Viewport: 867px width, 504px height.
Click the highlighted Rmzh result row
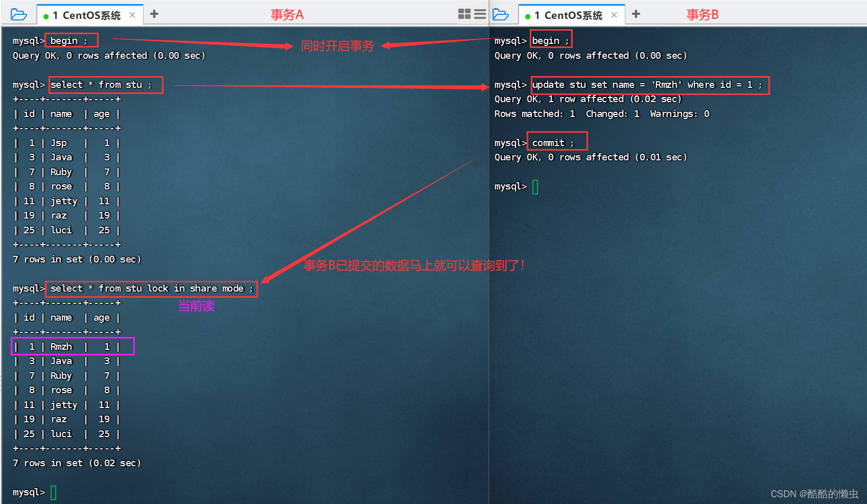72,346
